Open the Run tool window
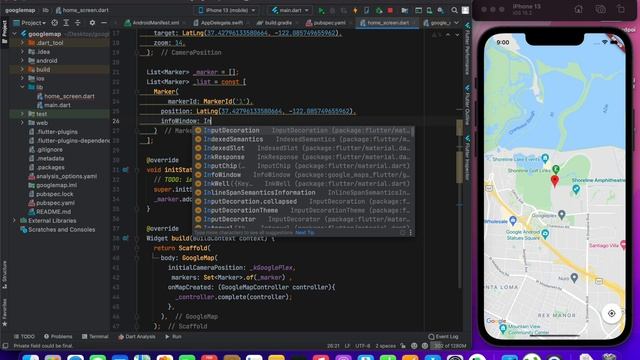This screenshot has height=360, width=640. tap(173, 337)
